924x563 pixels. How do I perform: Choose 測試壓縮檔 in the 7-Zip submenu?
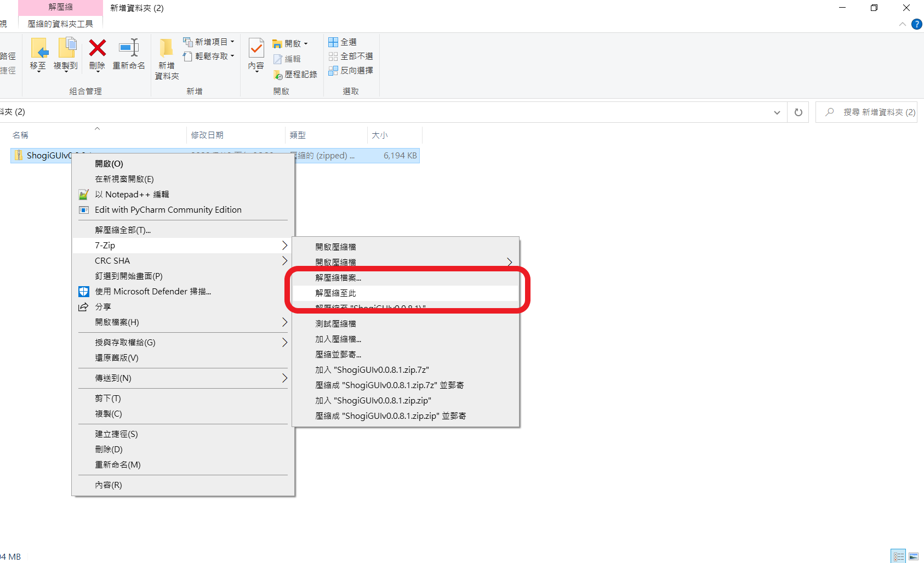pyautogui.click(x=406, y=324)
